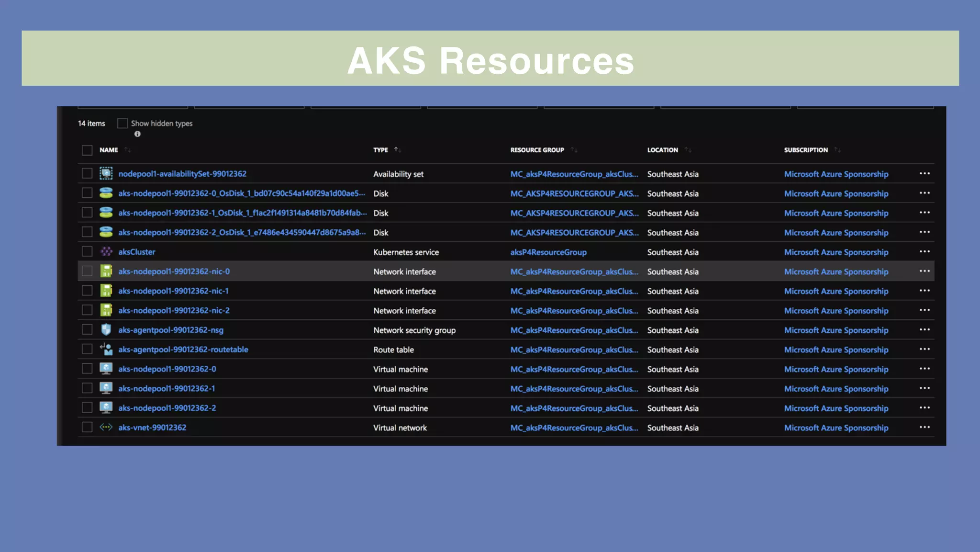Open the nodepool1-availabilitySet-99012362 link
This screenshot has width=980, height=552.
point(182,174)
